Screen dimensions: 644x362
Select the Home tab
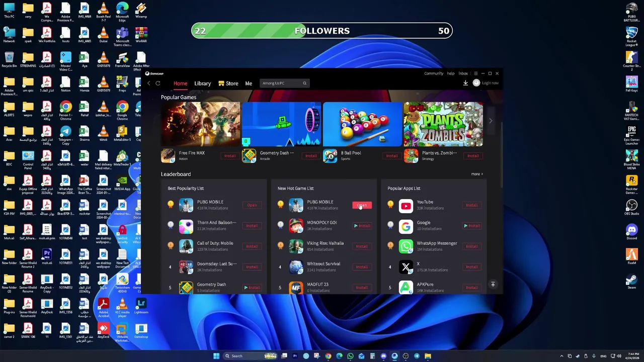click(180, 83)
